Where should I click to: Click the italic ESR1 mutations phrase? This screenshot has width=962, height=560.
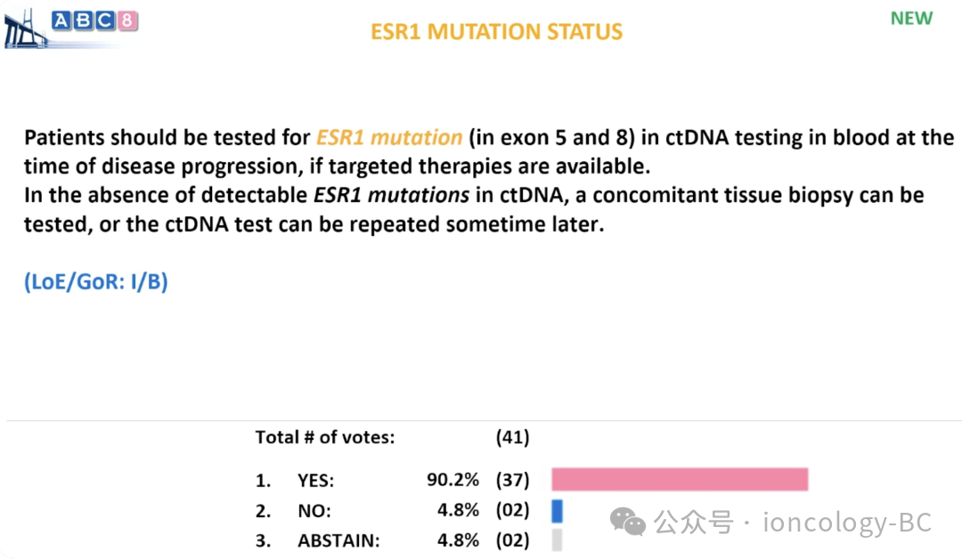point(391,195)
